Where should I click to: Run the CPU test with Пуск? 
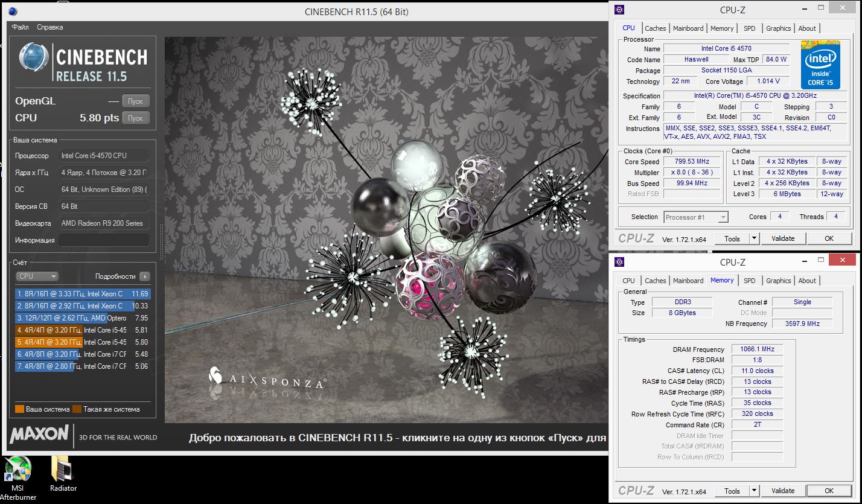coord(135,118)
